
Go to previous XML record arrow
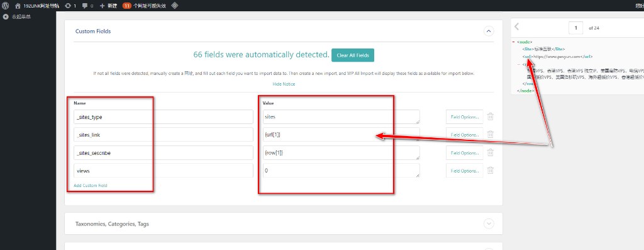tap(517, 26)
